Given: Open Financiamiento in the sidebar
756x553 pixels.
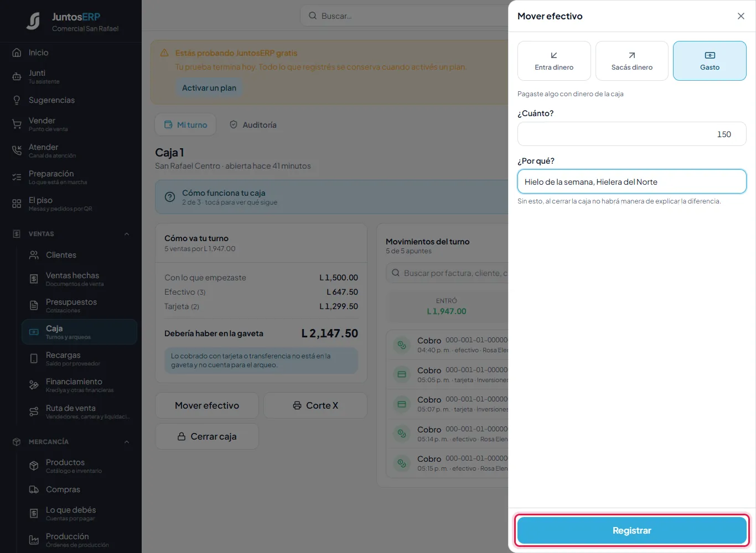Looking at the screenshot, I should 79,385.
